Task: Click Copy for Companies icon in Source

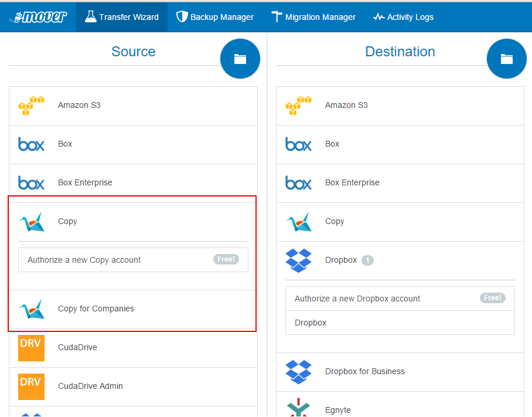Action: coord(31,309)
